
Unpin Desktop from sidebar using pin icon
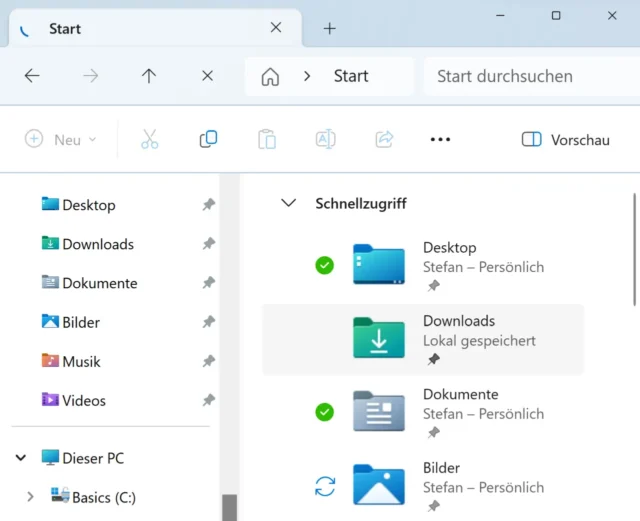(208, 205)
